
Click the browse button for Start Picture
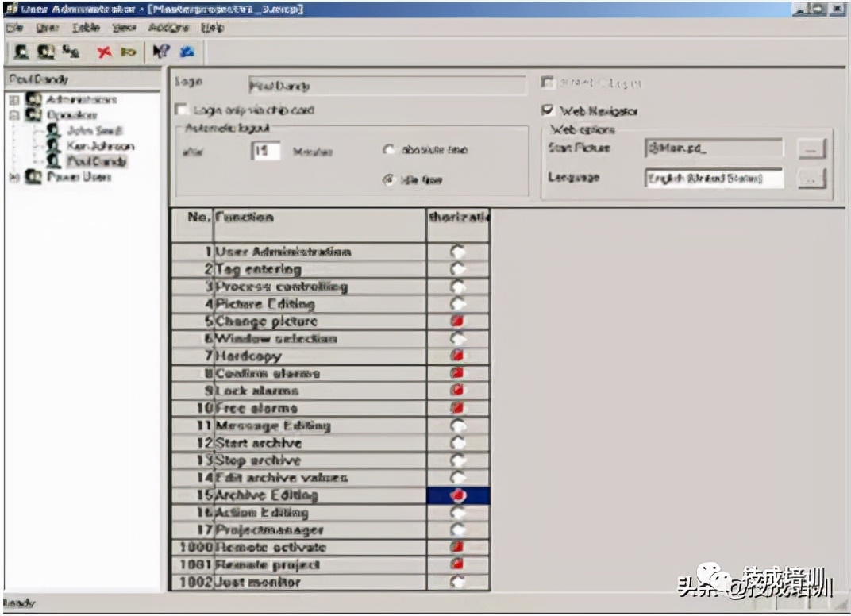point(812,148)
